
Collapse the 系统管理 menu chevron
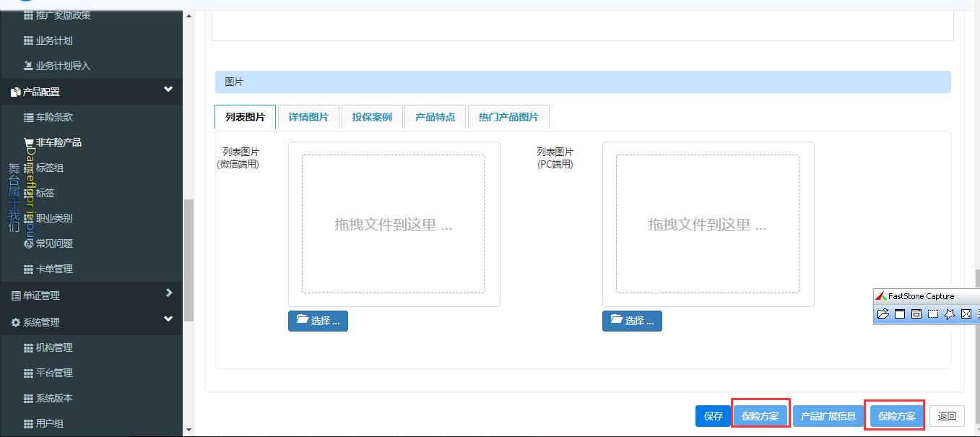click(168, 319)
